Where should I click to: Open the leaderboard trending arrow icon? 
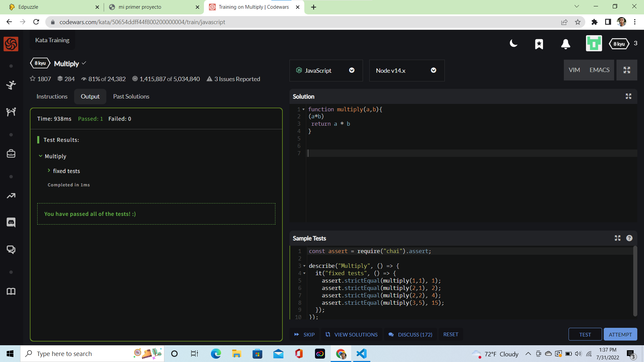pos(11,195)
